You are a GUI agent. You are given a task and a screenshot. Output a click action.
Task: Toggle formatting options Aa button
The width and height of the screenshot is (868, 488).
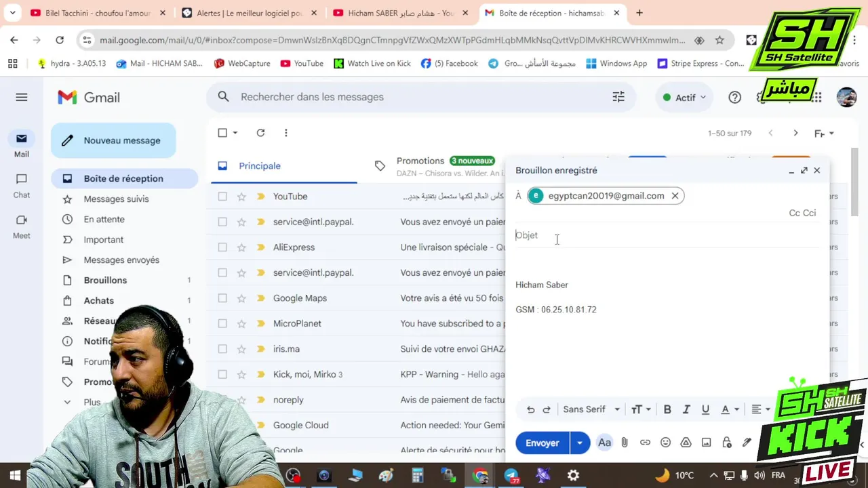click(x=604, y=443)
